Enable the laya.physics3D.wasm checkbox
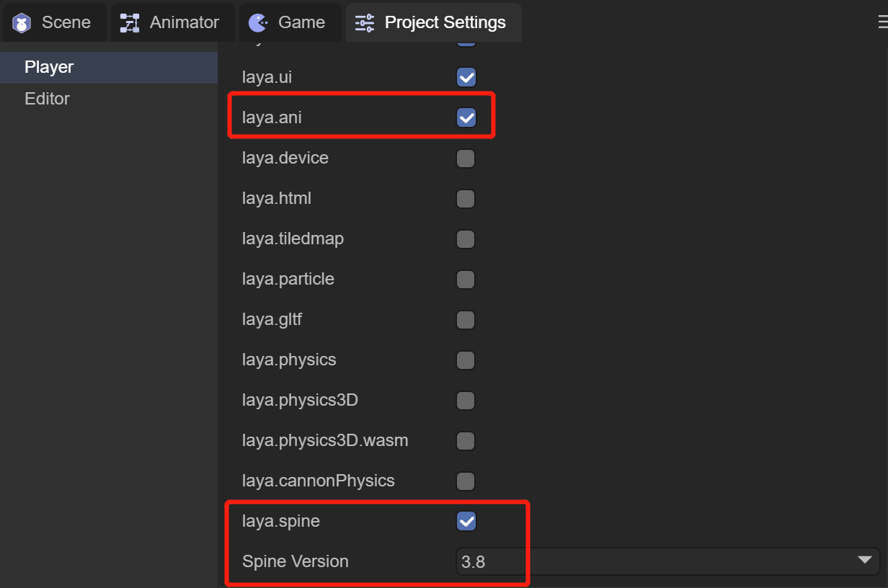The image size is (888, 588). coord(466,440)
